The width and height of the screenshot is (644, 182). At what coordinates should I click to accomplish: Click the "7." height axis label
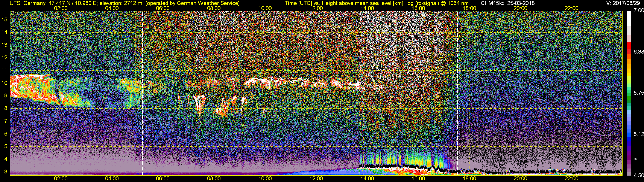click(x=6, y=121)
